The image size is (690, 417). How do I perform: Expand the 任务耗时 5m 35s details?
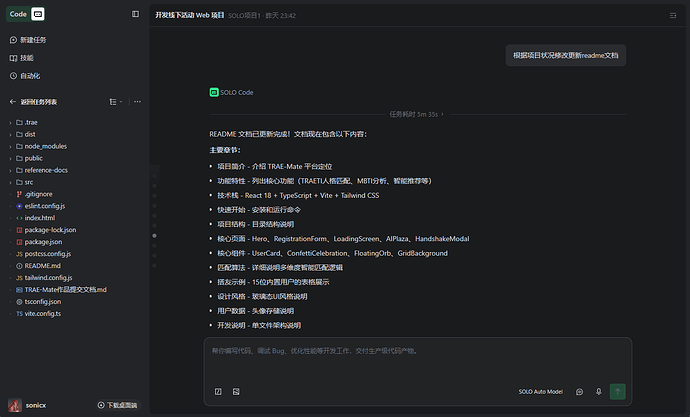coord(416,114)
